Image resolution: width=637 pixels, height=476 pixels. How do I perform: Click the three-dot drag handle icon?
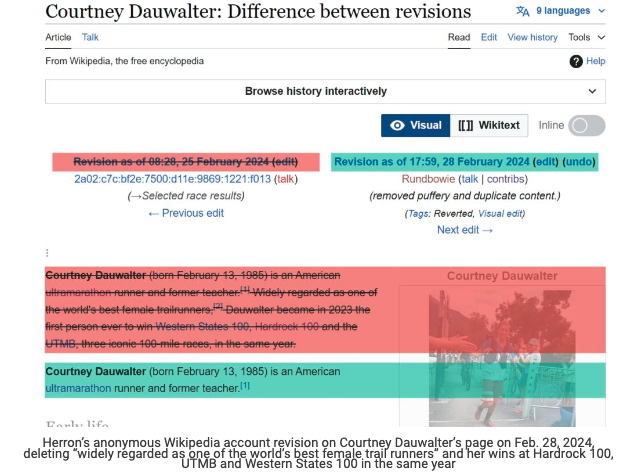coord(47,253)
